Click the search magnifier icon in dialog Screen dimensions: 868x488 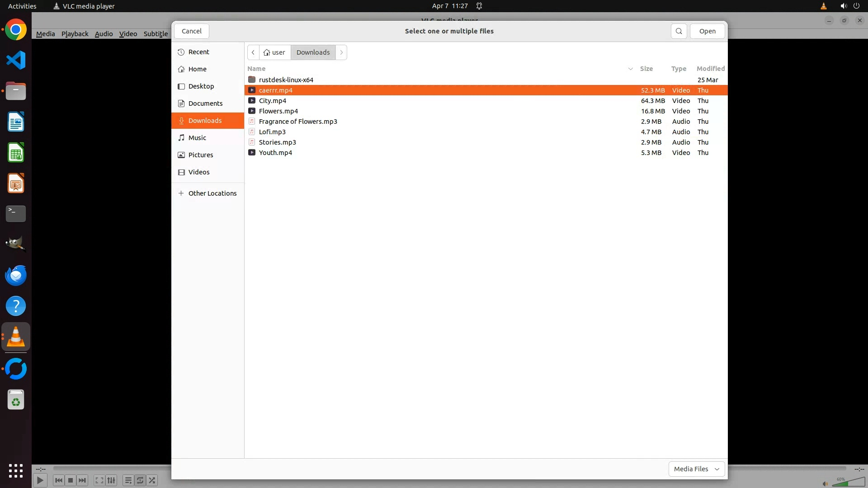pos(679,31)
